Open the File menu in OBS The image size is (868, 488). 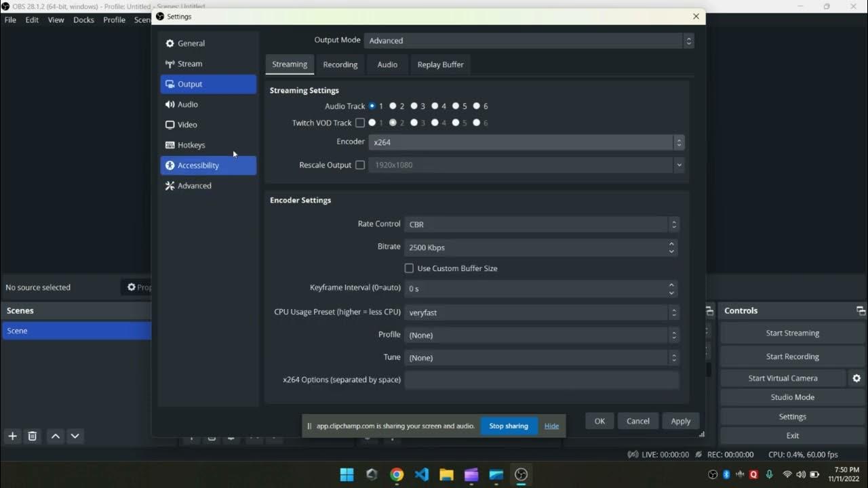coord(10,20)
